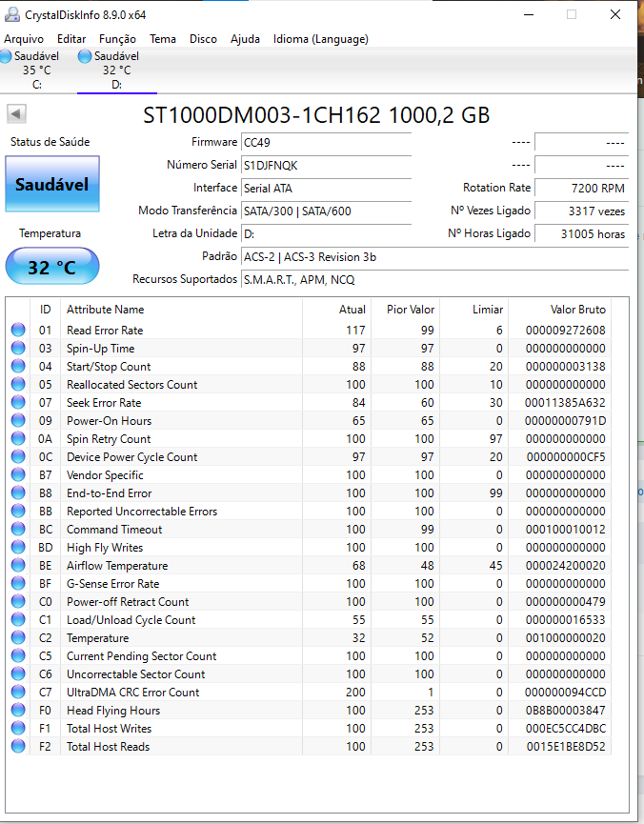Click transfer mode field SATA/300 | SATA/600
644x824 pixels.
326,211
